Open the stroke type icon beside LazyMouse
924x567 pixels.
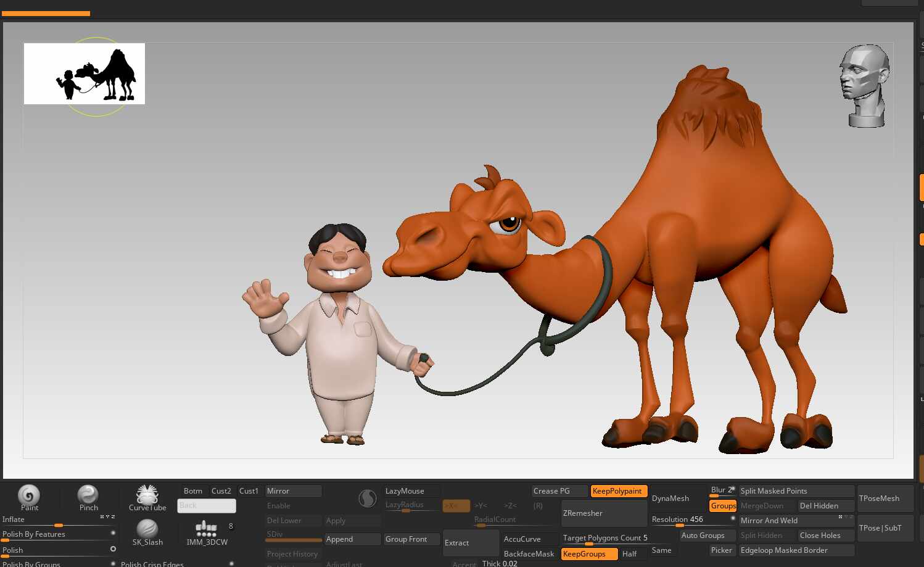pos(368,499)
